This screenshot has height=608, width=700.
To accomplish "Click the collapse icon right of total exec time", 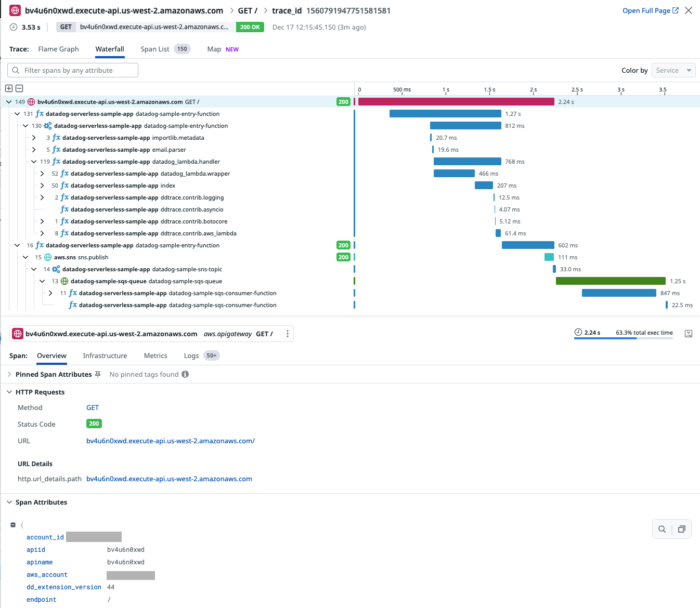I will coord(689,333).
